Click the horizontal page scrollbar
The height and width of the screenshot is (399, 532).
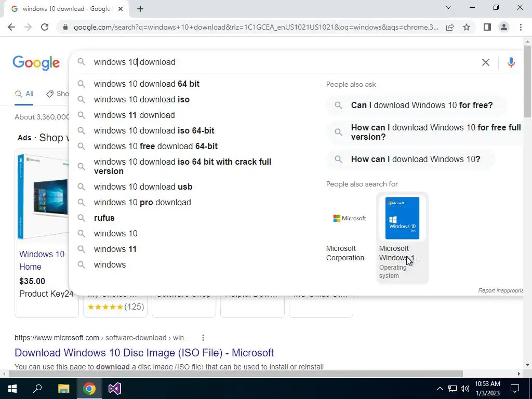click(235, 374)
